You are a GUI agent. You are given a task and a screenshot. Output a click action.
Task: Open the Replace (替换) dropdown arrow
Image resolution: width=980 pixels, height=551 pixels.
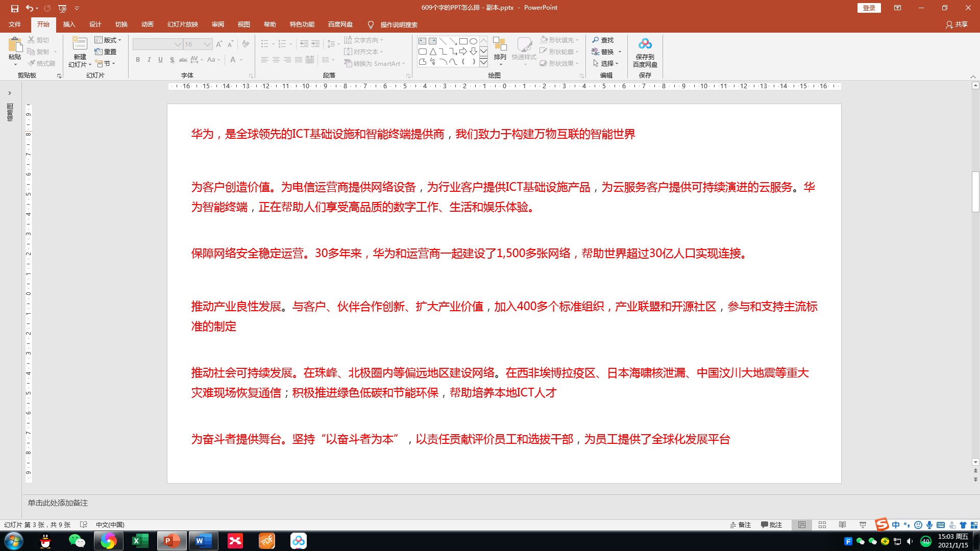[x=620, y=52]
